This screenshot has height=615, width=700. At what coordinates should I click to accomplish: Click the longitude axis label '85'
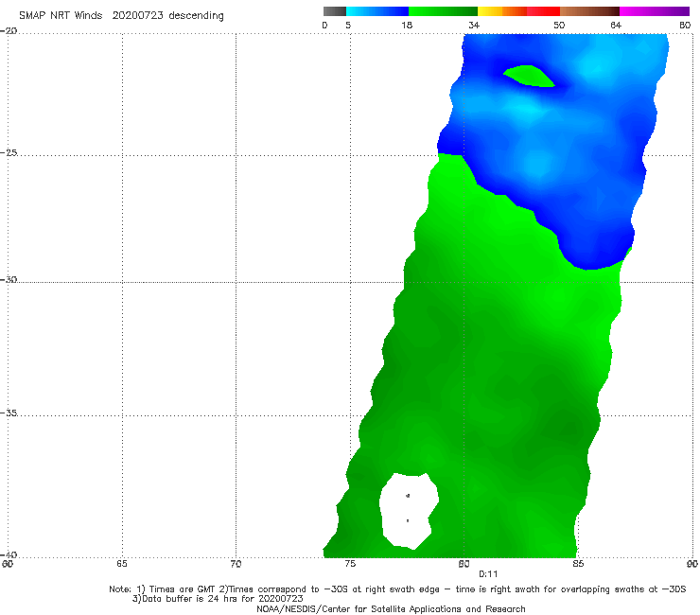point(578,564)
